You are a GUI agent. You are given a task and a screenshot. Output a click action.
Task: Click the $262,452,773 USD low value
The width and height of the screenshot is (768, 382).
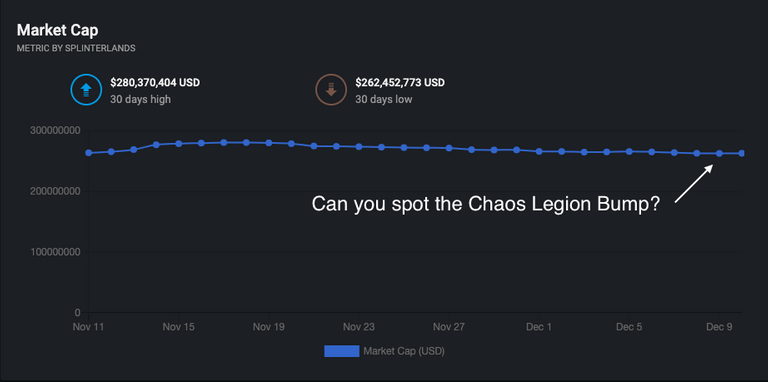click(x=400, y=82)
